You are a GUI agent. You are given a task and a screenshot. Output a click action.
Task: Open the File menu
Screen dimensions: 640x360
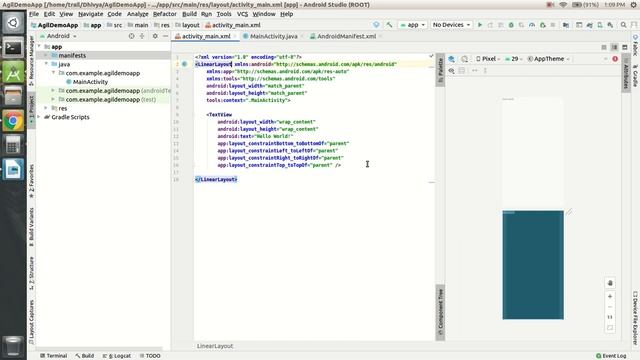click(x=34, y=14)
